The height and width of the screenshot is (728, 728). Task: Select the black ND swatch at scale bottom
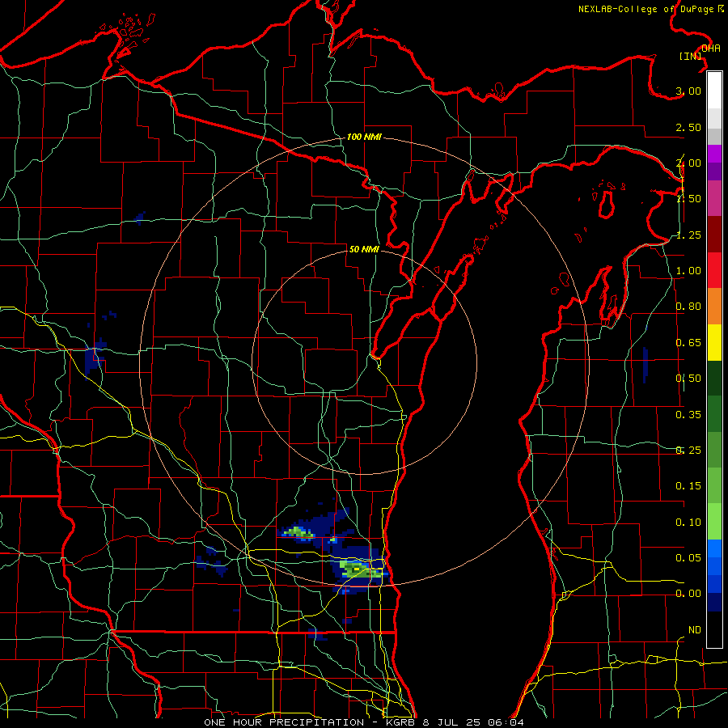714,629
